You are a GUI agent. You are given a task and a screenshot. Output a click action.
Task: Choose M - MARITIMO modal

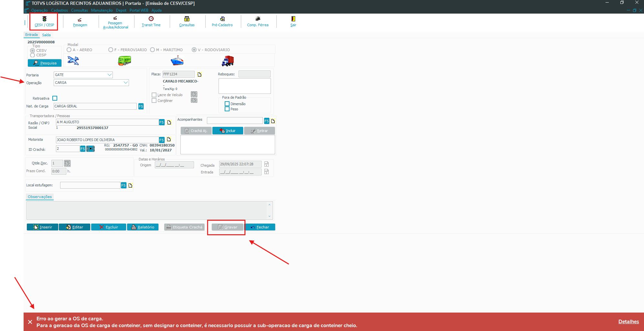(x=152, y=50)
